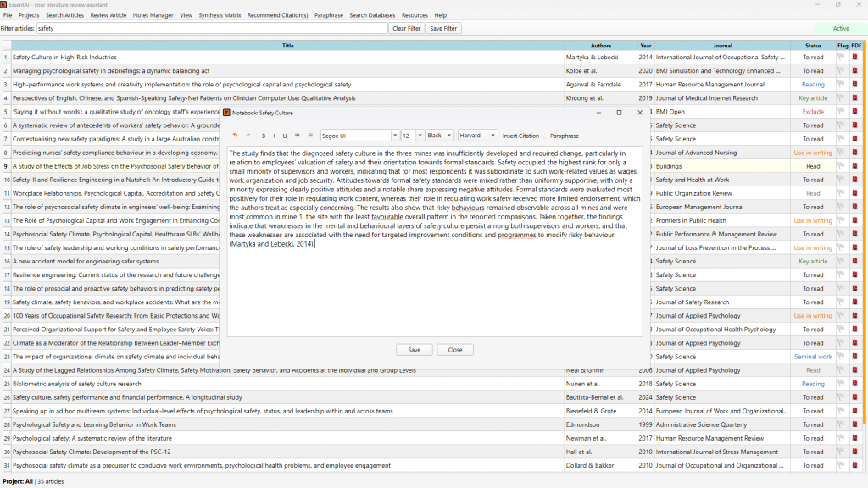Click the Filter articles input field
This screenshot has height=488, width=868.
click(x=212, y=28)
